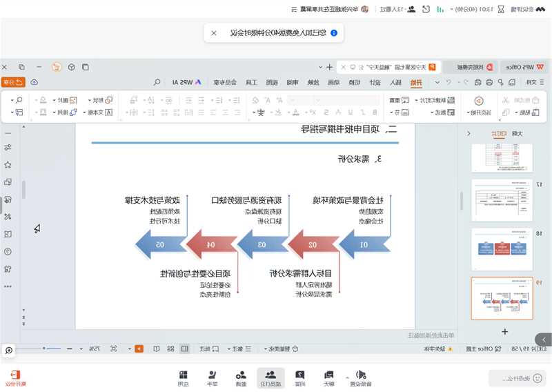Start slideshow orange play button

coord(139,349)
